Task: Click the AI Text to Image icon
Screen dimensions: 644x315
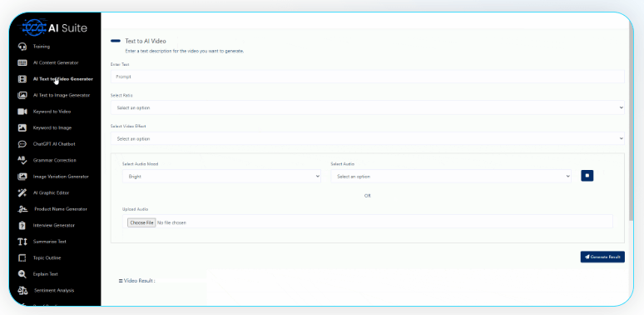Action: coord(22,95)
